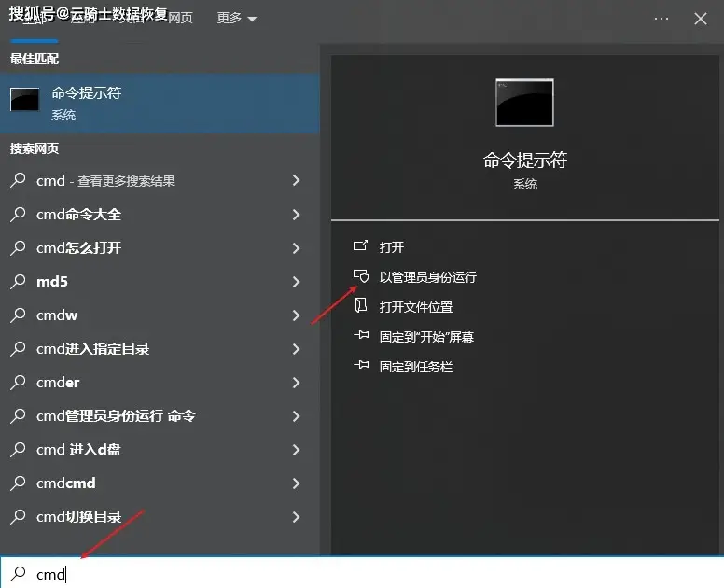This screenshot has height=588, width=724.
Task: Click the cmdcmd suggestion
Action: pyautogui.click(x=160, y=483)
